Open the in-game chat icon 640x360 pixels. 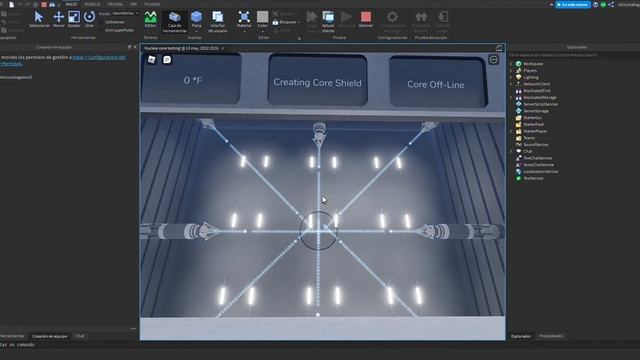[x=167, y=60]
